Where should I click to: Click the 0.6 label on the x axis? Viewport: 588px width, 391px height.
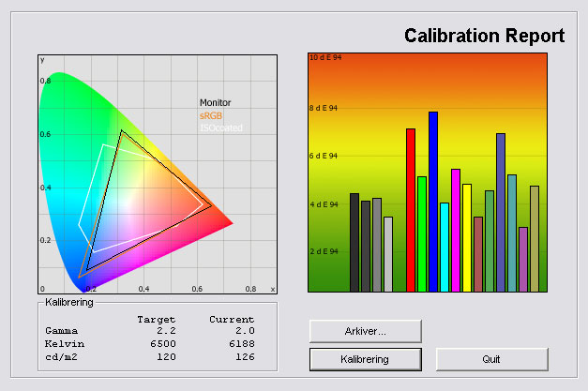coord(197,289)
